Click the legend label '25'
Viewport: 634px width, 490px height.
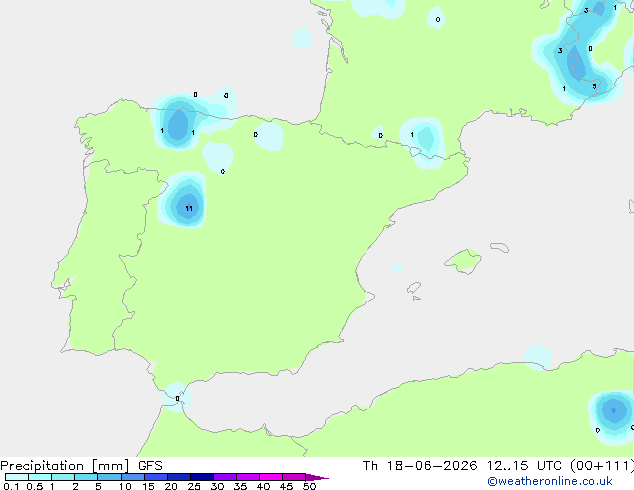pos(194,486)
